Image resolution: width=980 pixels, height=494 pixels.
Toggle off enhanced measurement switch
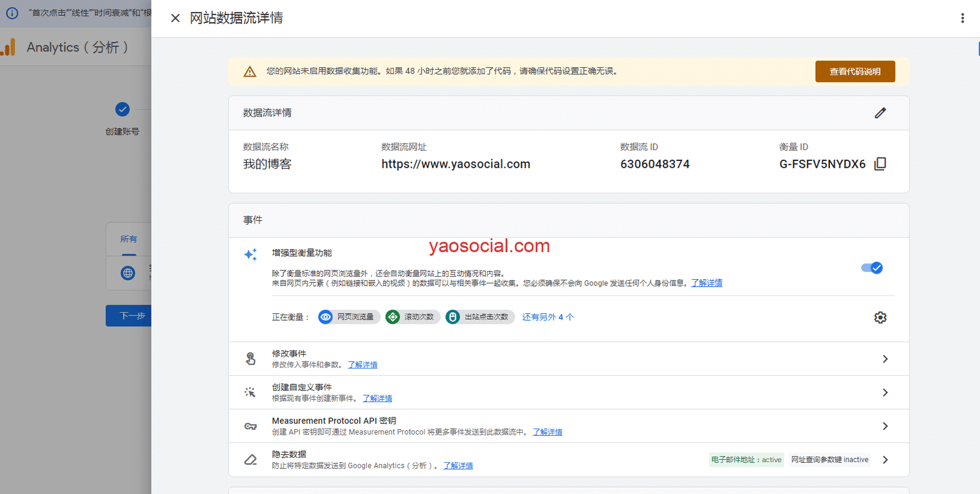(x=872, y=268)
